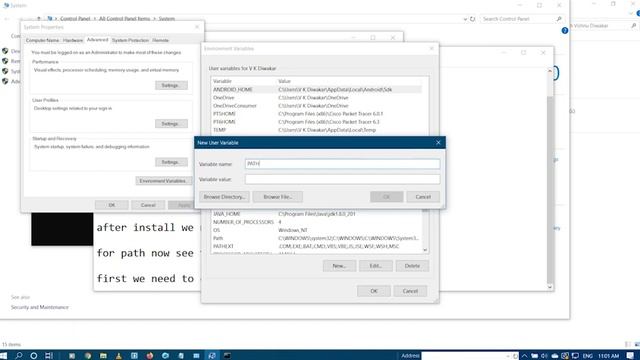Click Delete button under system variables
Image resolution: width=640 pixels, height=360 pixels.
click(412, 266)
